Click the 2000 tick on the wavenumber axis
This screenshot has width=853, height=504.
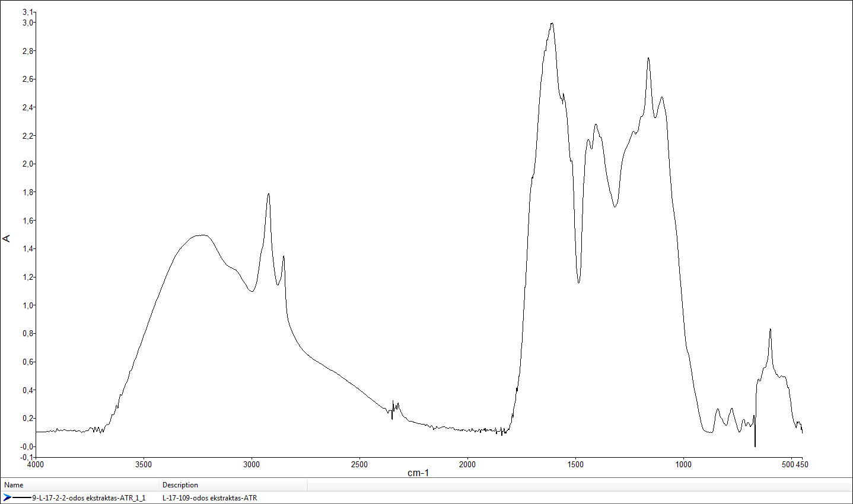point(467,464)
